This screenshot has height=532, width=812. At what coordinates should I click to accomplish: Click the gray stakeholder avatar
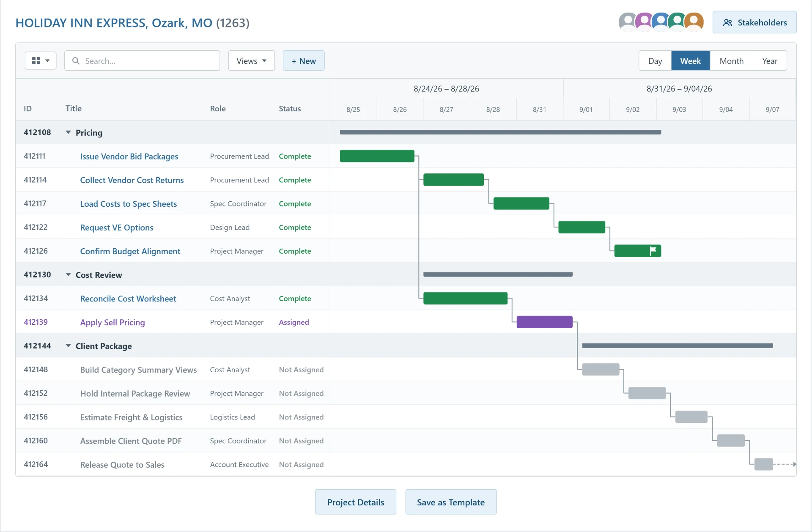pos(628,22)
